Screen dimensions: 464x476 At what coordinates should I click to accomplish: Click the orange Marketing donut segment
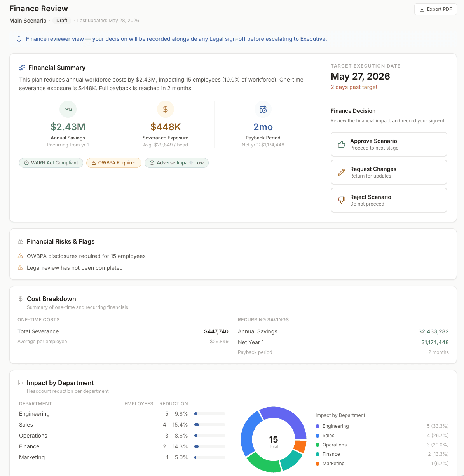[x=300, y=446]
